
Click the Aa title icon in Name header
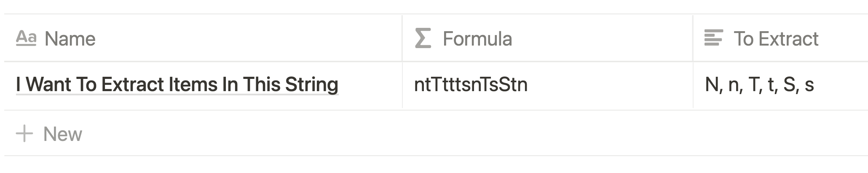point(26,38)
